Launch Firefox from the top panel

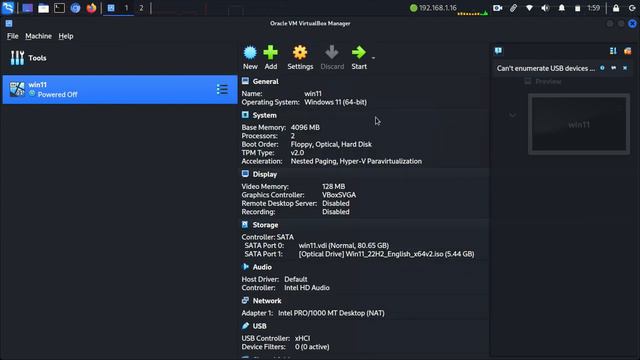point(91,8)
